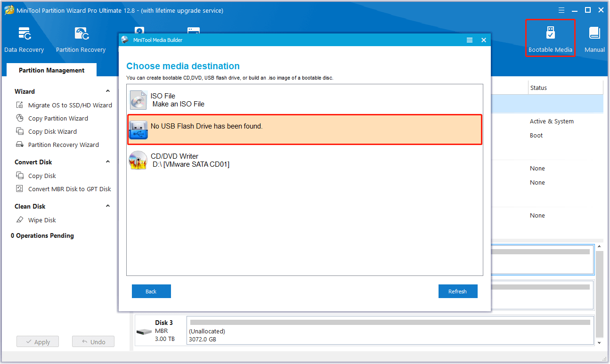Click Refresh to rescan for drives
Screen dimensions: 610x364
[457, 291]
